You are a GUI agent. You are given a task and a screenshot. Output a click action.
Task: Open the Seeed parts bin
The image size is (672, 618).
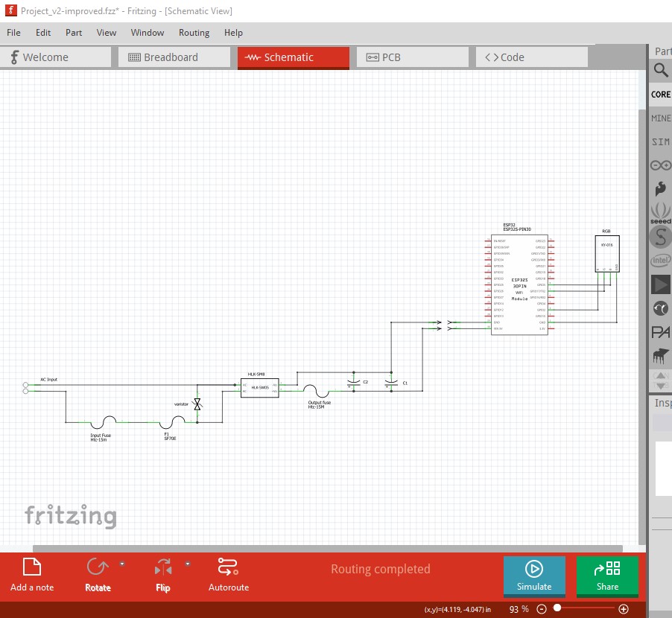660,213
